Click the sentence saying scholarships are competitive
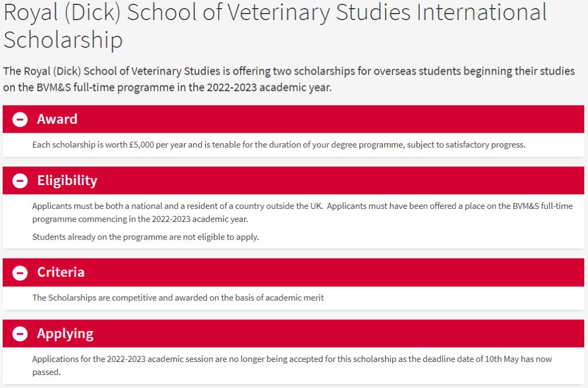This screenshot has height=388, width=588. [x=178, y=298]
